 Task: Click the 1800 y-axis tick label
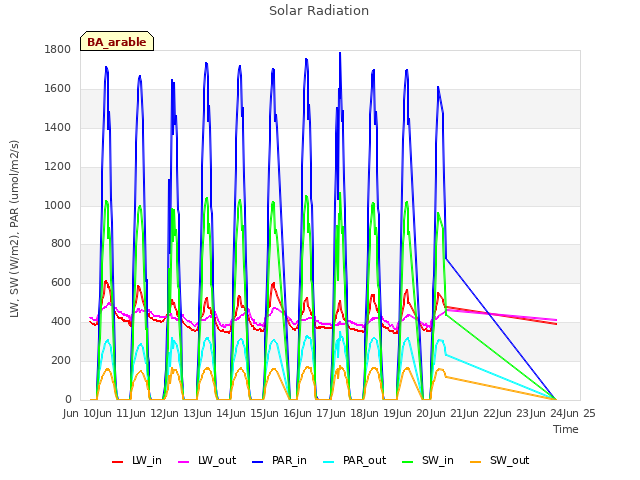(58, 49)
